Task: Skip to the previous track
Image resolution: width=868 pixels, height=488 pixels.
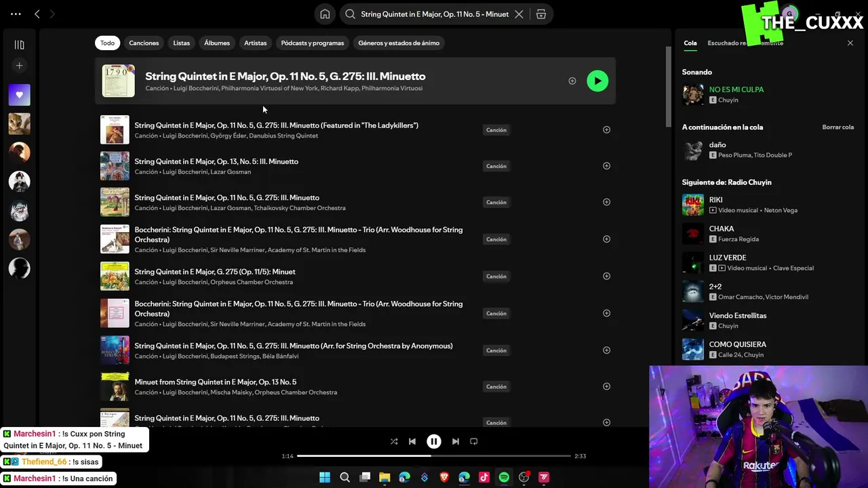Action: point(412,441)
